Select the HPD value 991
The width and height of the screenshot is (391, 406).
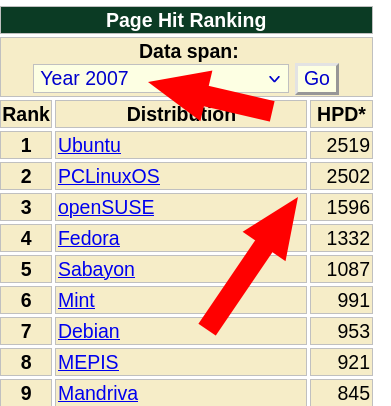[353, 300]
